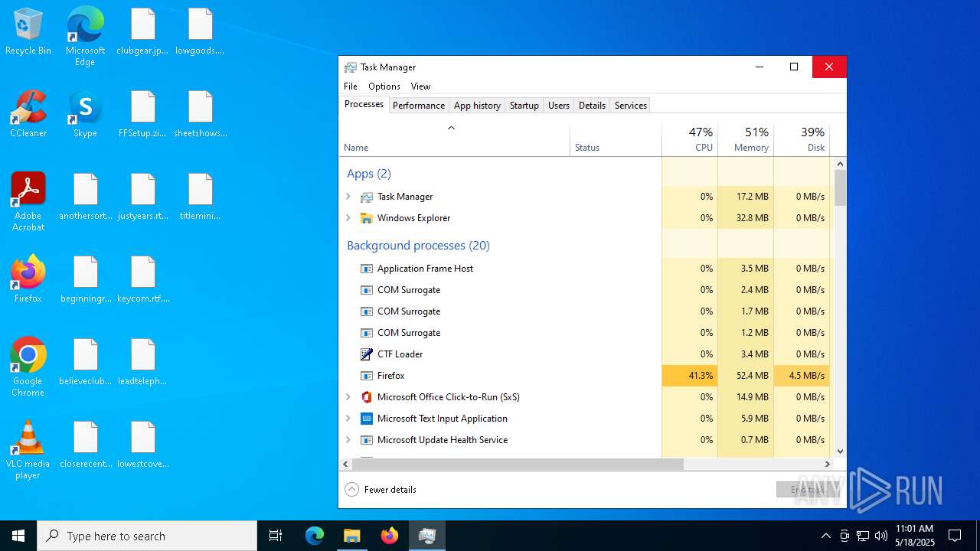Open the notification center icon
The height and width of the screenshot is (551, 980).
click(955, 536)
